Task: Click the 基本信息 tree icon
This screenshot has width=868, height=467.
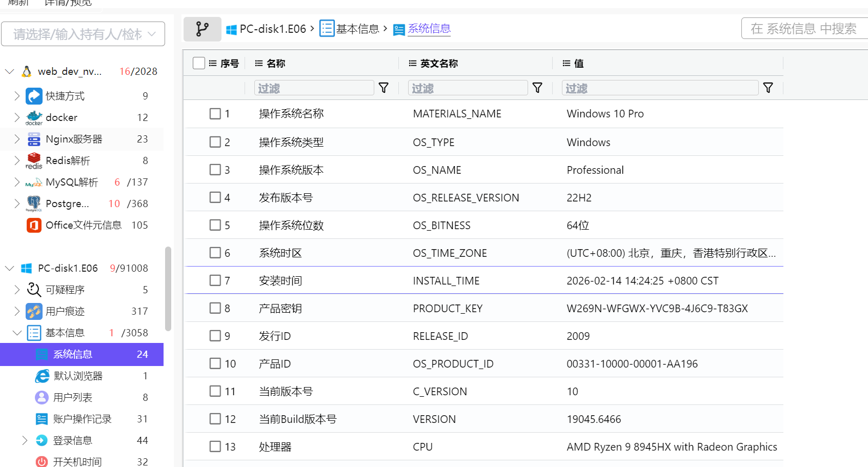Action: point(34,333)
